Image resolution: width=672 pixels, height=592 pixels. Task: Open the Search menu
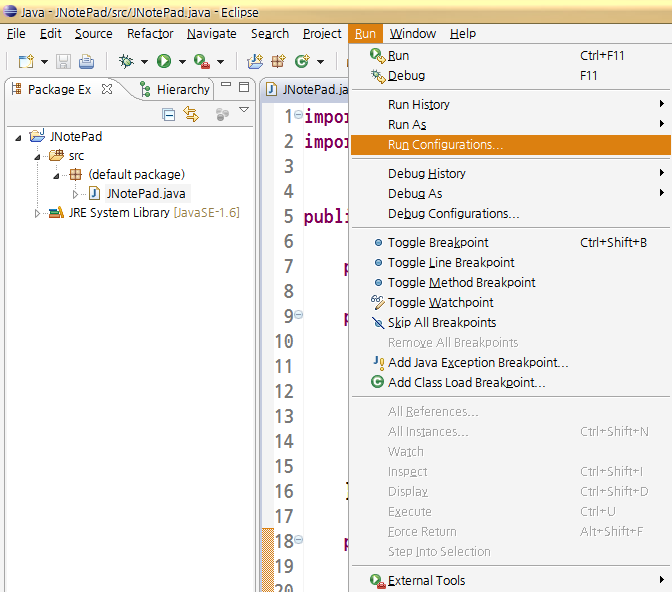click(270, 33)
